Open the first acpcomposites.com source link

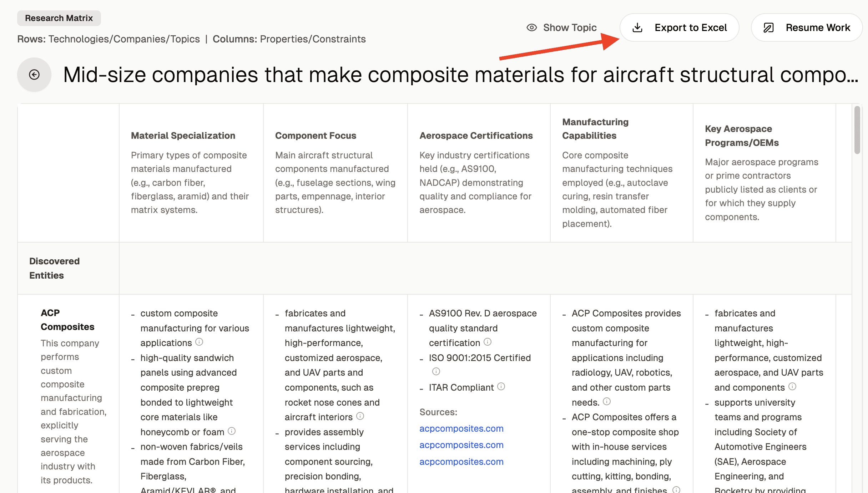coord(461,428)
